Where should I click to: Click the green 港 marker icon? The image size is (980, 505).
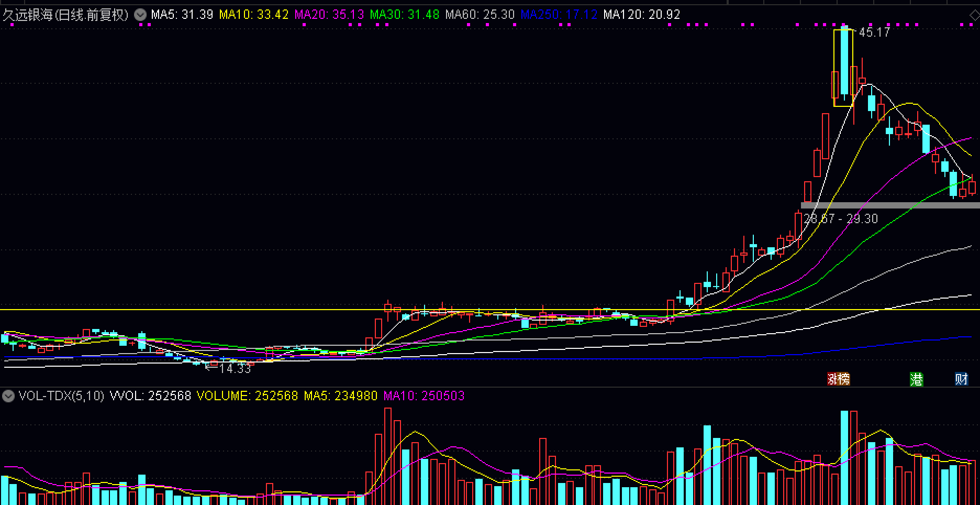point(916,379)
